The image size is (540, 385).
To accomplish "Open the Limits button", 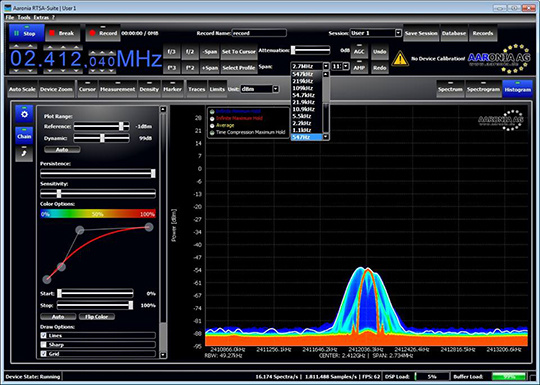I will [x=217, y=89].
